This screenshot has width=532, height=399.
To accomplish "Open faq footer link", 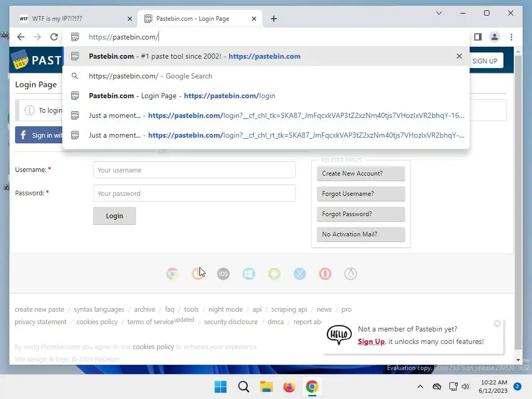I will [170, 310].
